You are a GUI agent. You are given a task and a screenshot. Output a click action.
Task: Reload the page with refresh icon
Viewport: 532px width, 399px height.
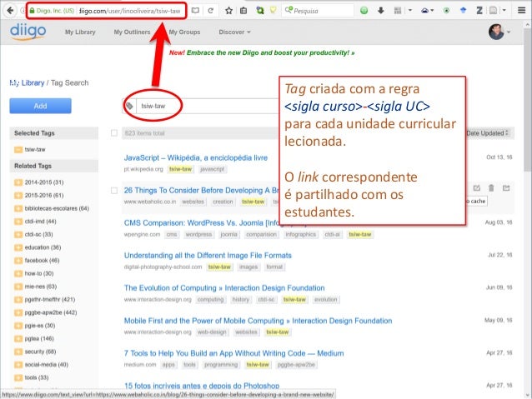(211, 11)
